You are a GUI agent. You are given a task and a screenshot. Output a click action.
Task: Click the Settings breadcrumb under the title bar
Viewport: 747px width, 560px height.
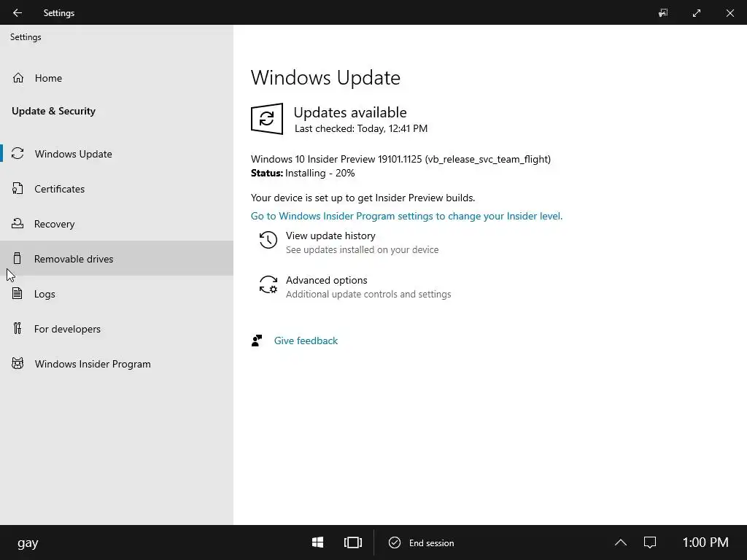(26, 37)
